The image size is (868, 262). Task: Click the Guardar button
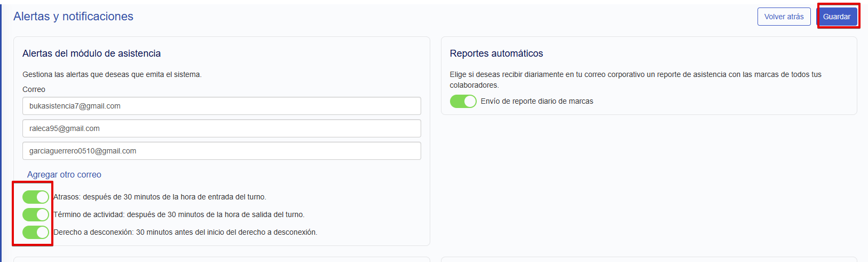[x=837, y=17]
